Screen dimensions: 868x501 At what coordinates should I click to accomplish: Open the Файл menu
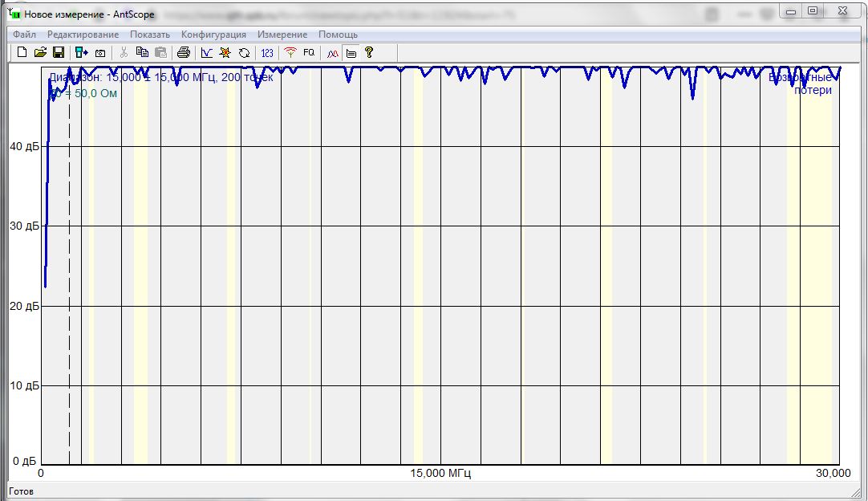(24, 35)
